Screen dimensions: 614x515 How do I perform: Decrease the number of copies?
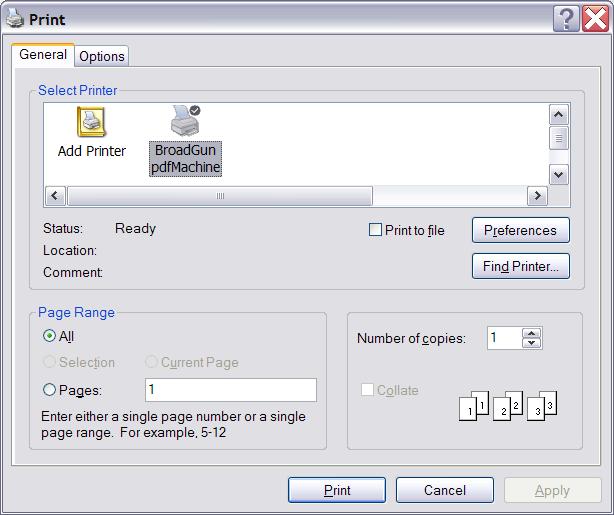532,343
